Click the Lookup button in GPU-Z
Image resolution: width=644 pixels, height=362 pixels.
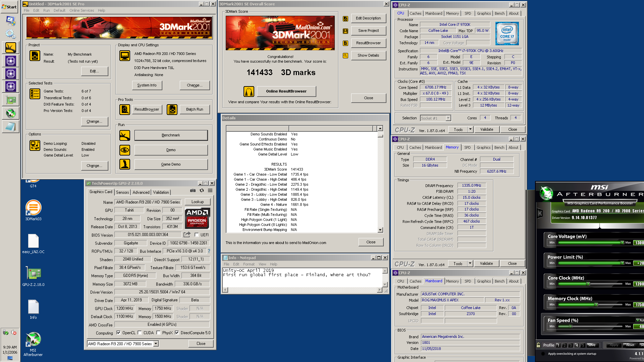click(198, 202)
